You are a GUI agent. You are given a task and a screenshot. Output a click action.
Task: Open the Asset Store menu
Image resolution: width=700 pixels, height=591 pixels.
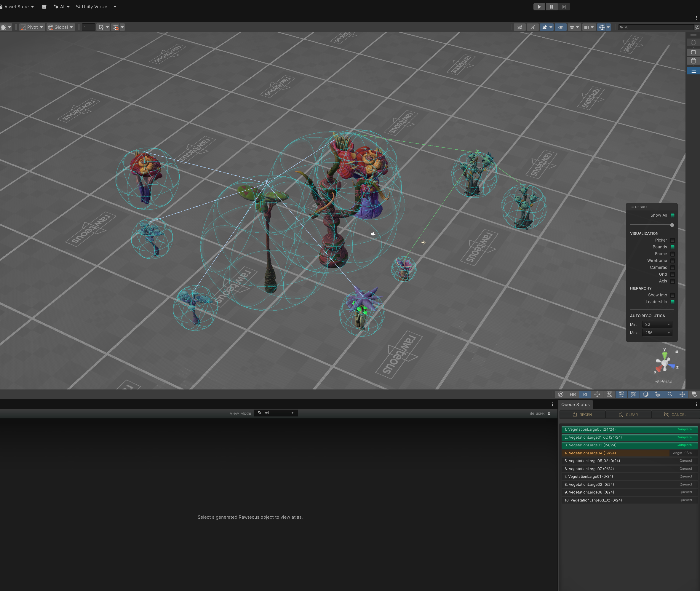[17, 7]
